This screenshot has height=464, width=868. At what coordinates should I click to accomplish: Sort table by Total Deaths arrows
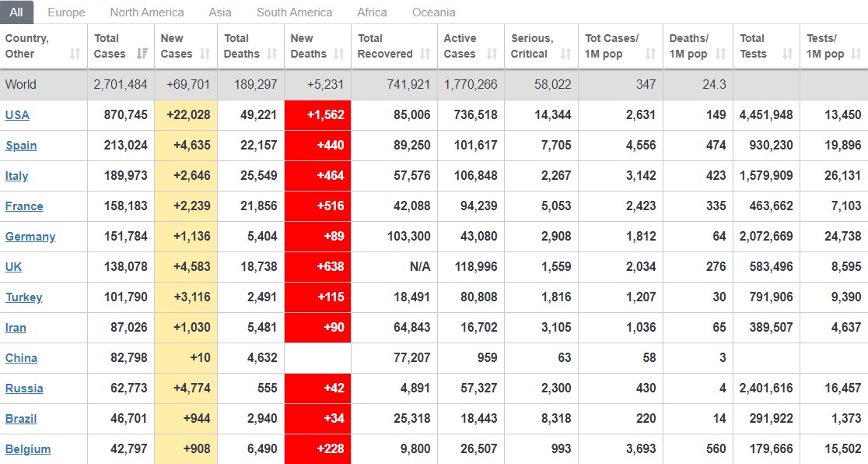(272, 54)
